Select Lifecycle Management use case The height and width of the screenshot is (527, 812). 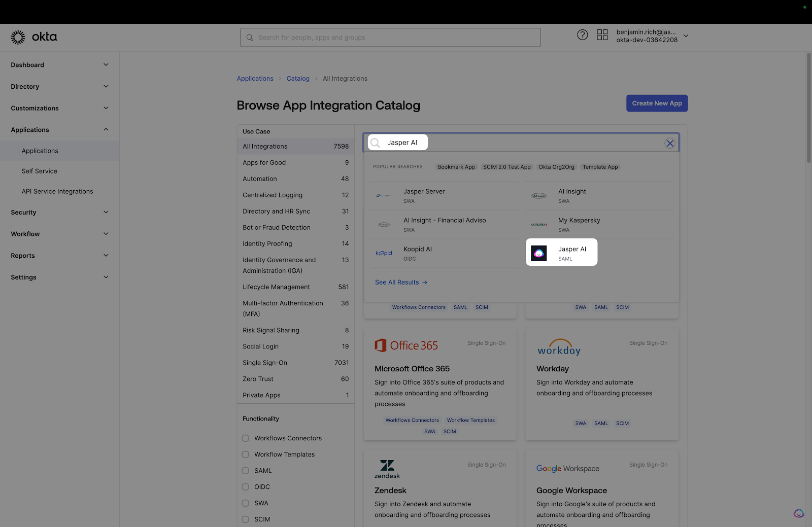point(276,287)
